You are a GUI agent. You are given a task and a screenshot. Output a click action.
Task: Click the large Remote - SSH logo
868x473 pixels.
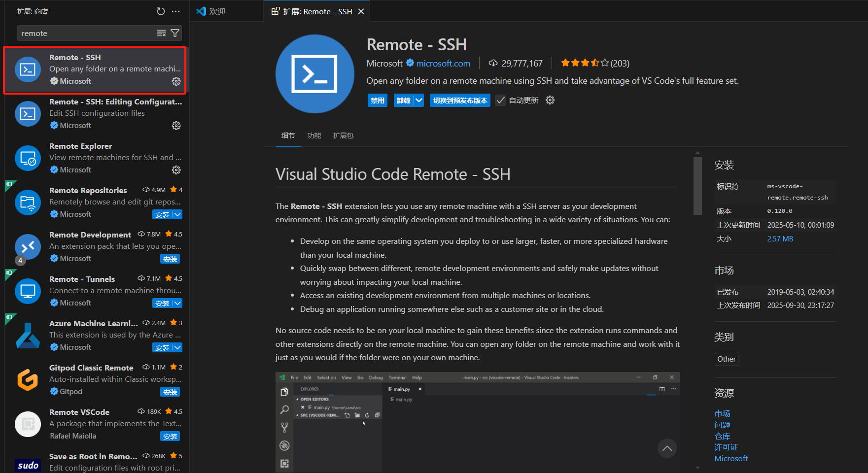pos(314,74)
